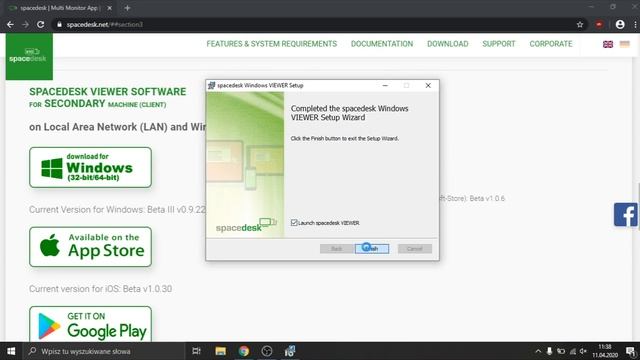640x360 pixels.
Task: Go back in the browser
Action: (x=10, y=24)
